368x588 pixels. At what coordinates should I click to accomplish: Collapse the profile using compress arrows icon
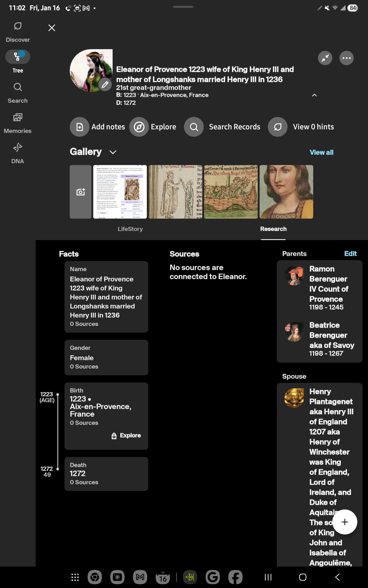[x=325, y=58]
